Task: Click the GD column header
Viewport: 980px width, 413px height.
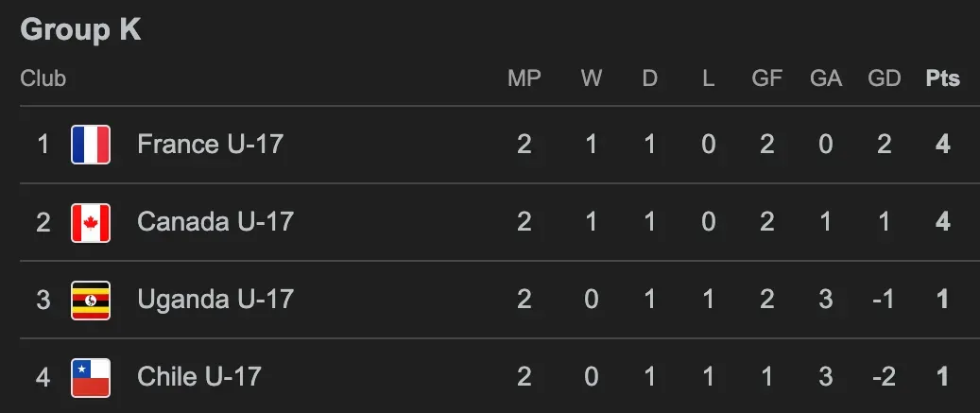Action: click(885, 78)
